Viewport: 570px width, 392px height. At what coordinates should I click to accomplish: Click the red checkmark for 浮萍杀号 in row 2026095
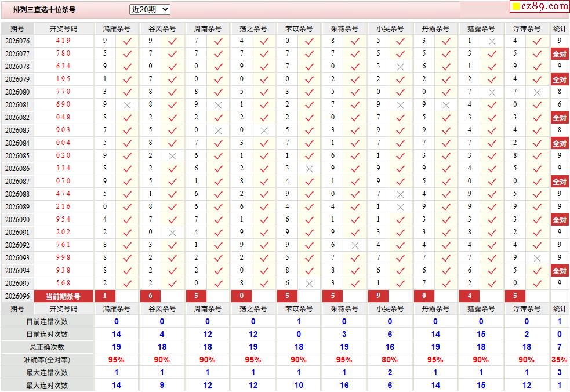coord(538,284)
